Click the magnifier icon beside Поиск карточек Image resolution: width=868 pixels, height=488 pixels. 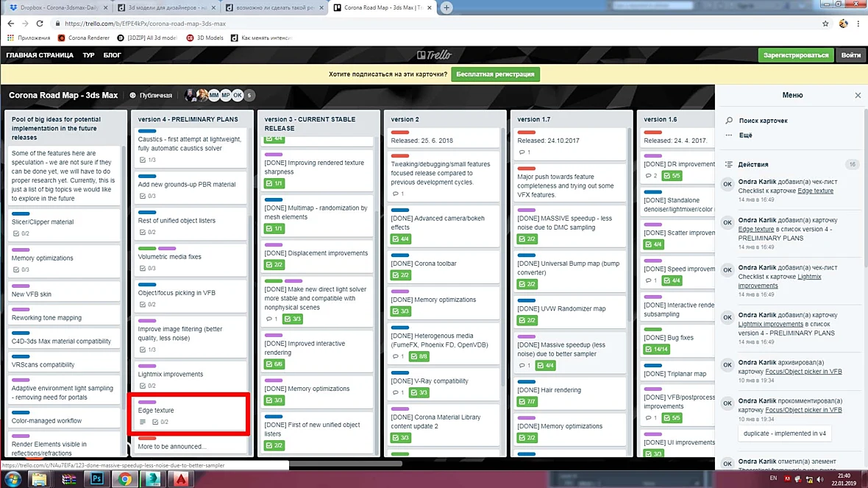click(x=729, y=120)
